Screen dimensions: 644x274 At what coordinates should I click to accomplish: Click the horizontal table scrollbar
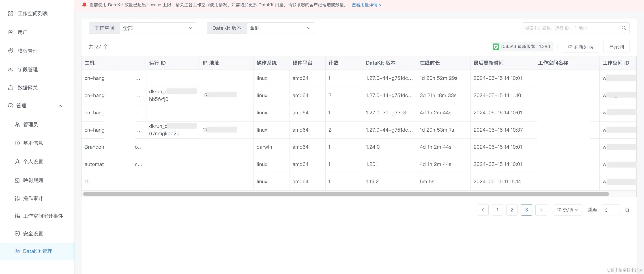tap(346, 194)
